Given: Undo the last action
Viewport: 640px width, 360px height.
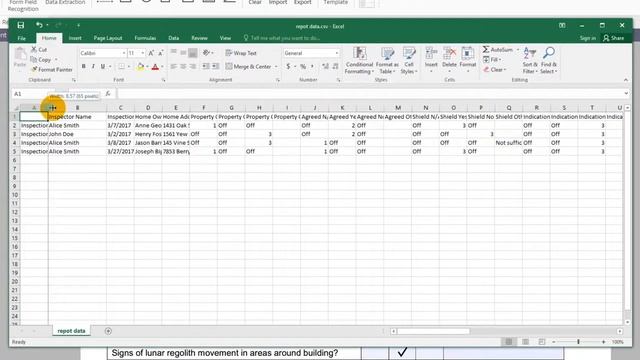Looking at the screenshot, I should [x=39, y=25].
